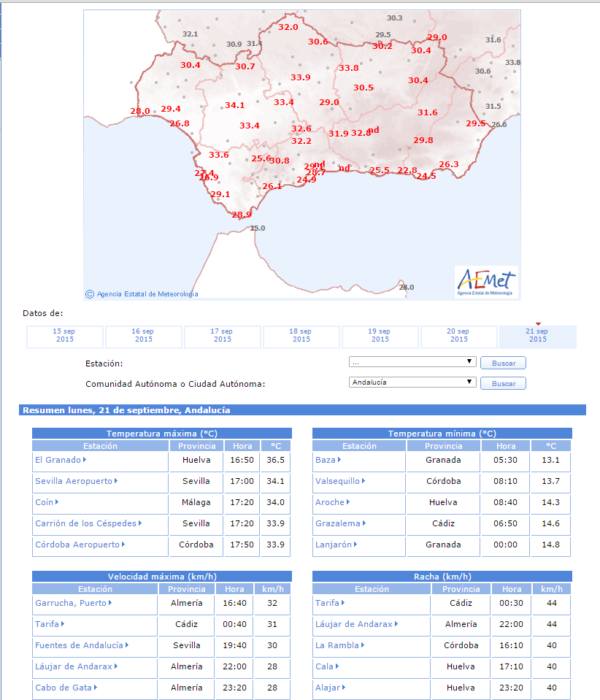Click the arrow icon beside Garrucha, Puerto
This screenshot has width=600, height=700.
110,603
